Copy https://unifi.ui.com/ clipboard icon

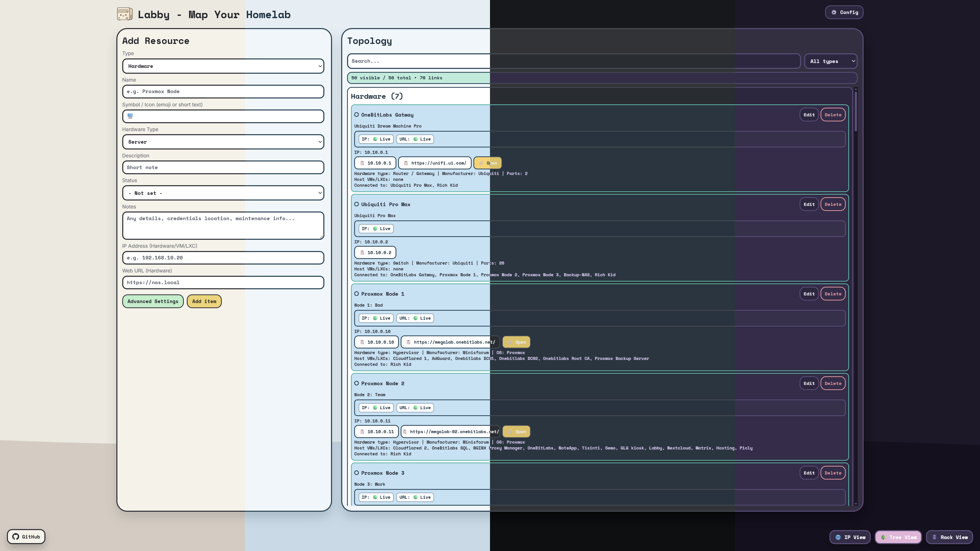pyautogui.click(x=406, y=163)
